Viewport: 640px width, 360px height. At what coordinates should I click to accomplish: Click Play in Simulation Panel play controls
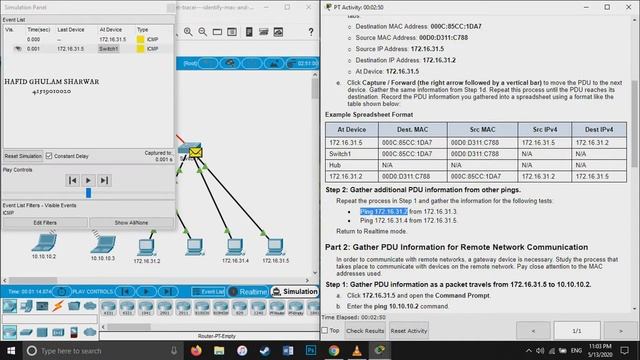point(88,180)
